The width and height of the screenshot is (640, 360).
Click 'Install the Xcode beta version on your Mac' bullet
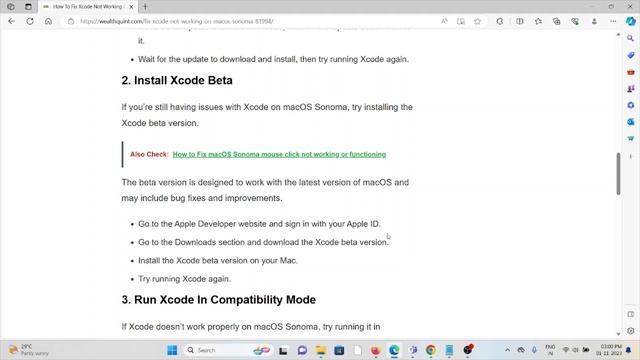tap(218, 260)
